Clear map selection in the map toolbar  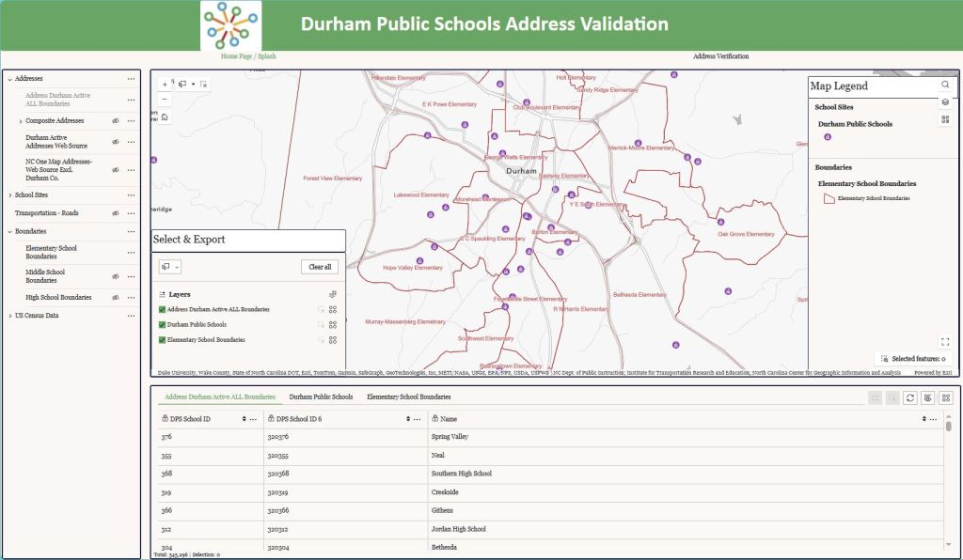[x=204, y=85]
